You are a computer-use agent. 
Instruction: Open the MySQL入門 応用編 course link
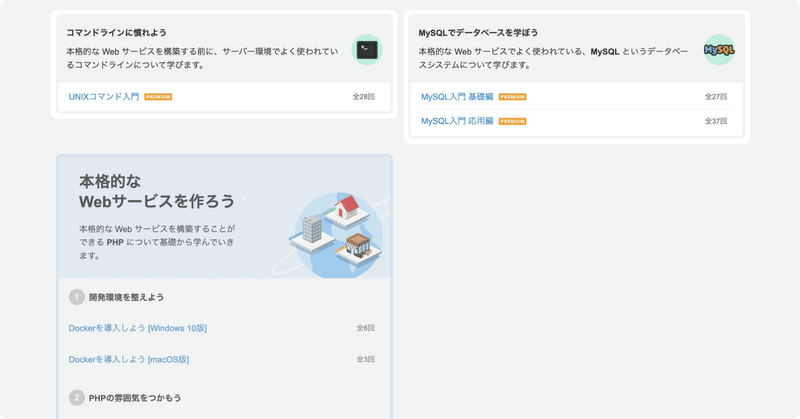tap(457, 121)
